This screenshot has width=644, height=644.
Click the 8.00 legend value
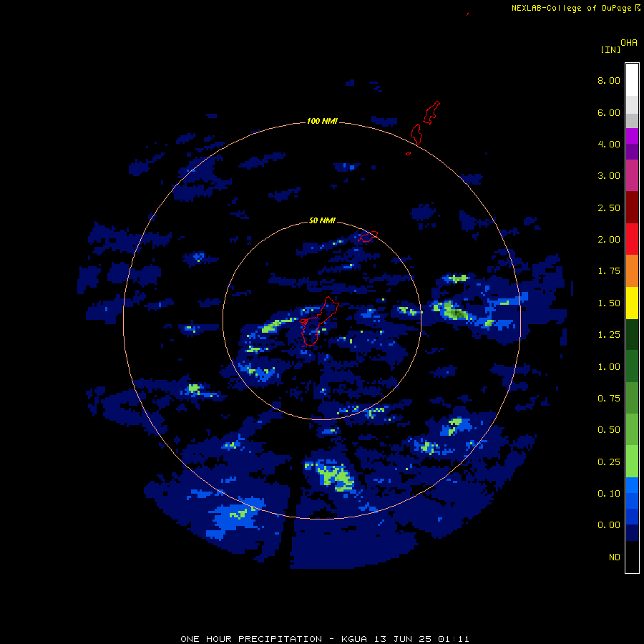[609, 80]
